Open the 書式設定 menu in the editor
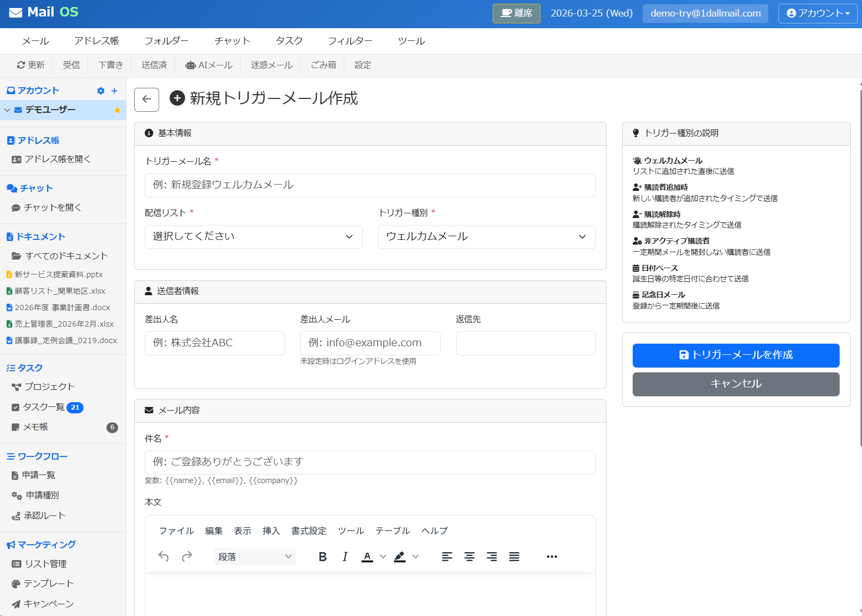The image size is (862, 616). coord(309,530)
